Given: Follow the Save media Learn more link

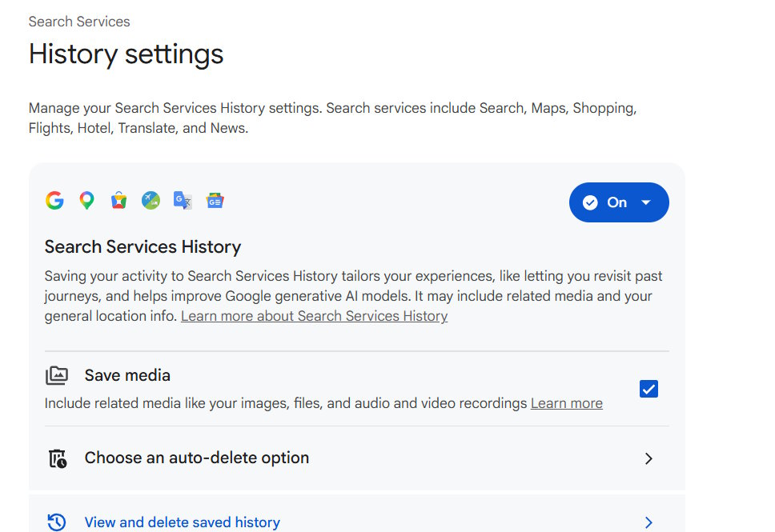Looking at the screenshot, I should 566,403.
